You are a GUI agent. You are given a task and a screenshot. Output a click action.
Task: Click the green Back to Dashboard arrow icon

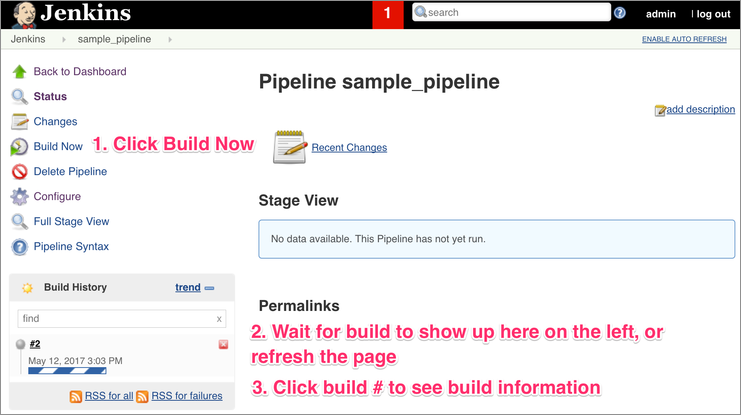(x=19, y=72)
